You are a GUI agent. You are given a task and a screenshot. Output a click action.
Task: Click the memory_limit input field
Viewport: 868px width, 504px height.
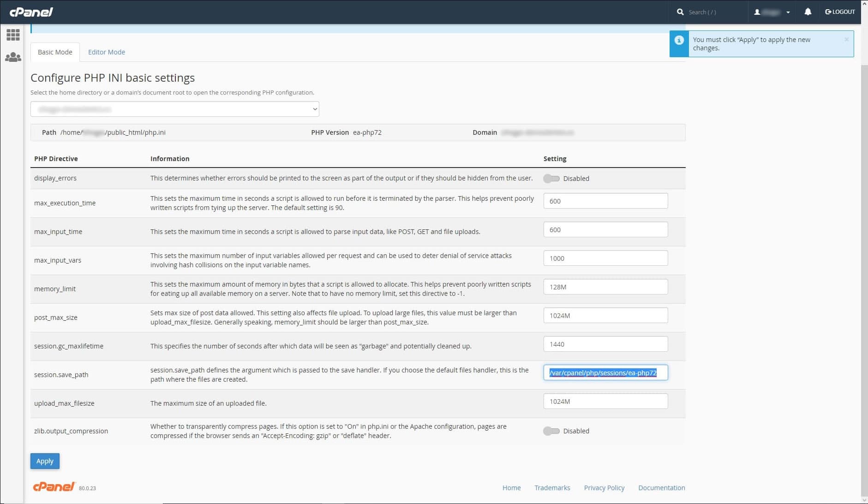click(x=605, y=287)
